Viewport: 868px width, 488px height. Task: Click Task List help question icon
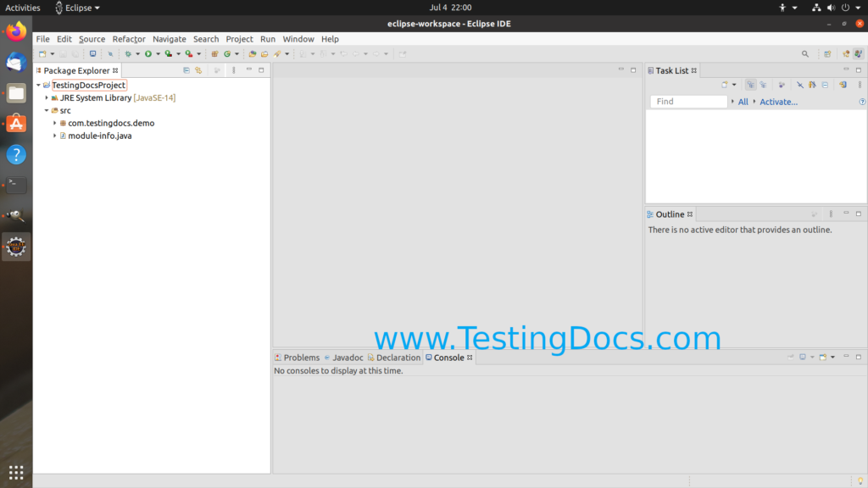[x=862, y=102]
